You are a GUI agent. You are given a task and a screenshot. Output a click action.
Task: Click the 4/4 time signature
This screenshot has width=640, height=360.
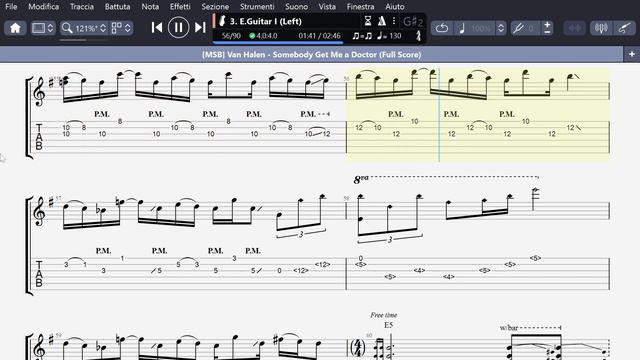pos(358,348)
